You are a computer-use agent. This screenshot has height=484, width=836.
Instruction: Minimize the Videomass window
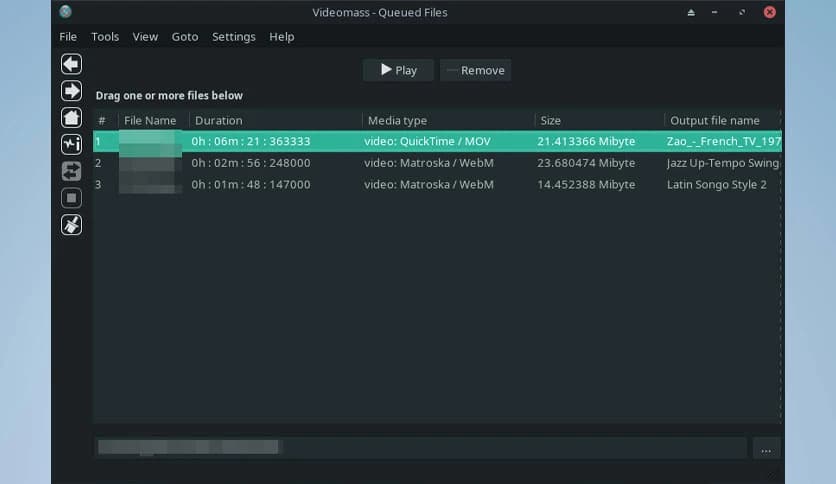click(x=714, y=12)
